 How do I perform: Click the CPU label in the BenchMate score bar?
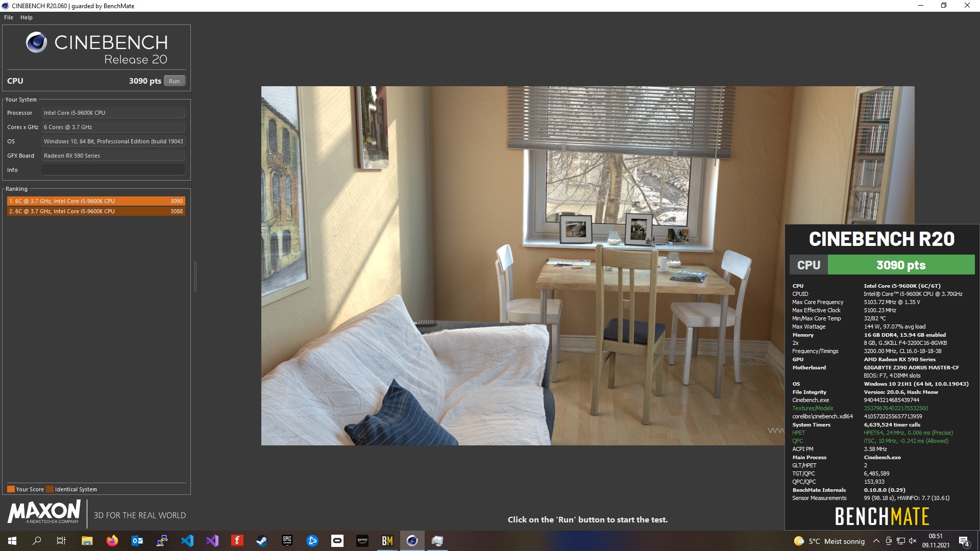(x=808, y=265)
